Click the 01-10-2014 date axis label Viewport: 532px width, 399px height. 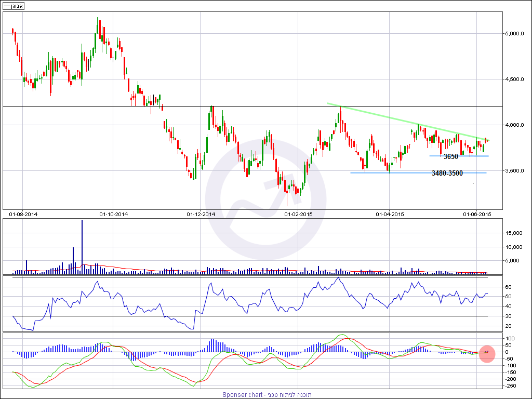[x=113, y=214]
